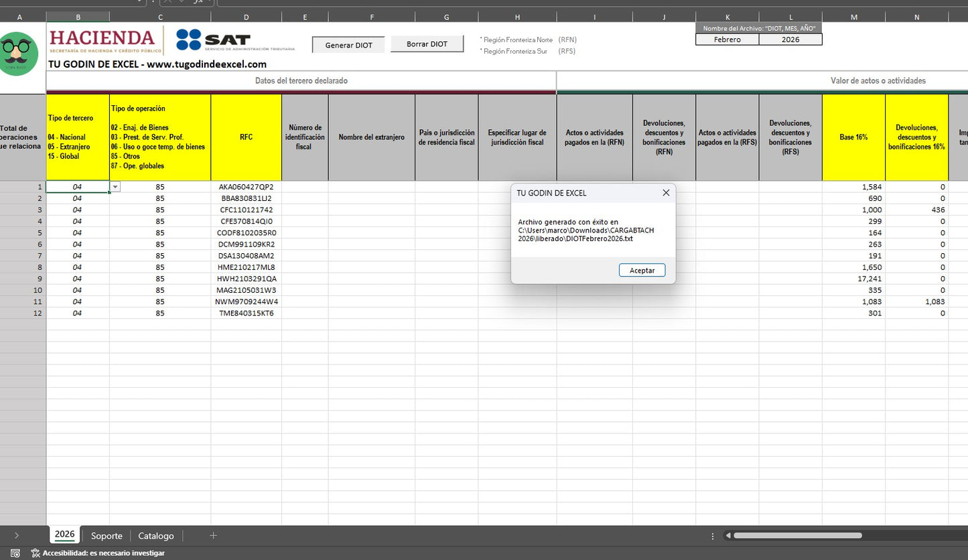Select column B header
The height and width of the screenshot is (560, 968).
coord(78,17)
